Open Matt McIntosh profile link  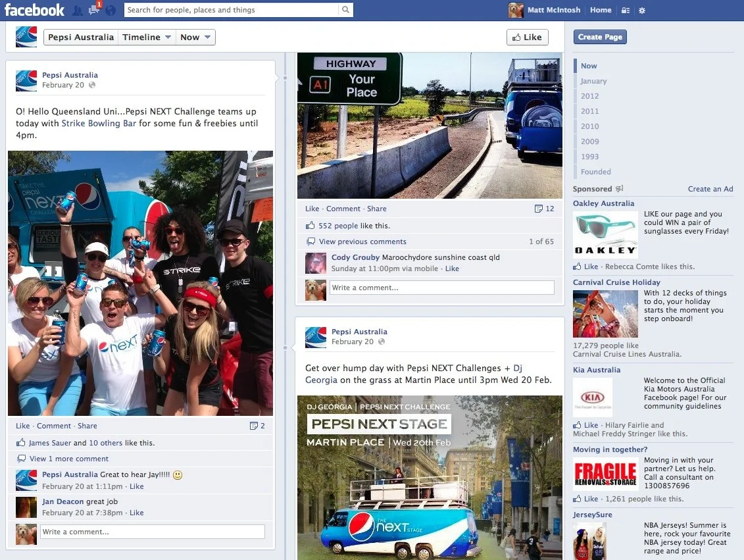pyautogui.click(x=554, y=10)
